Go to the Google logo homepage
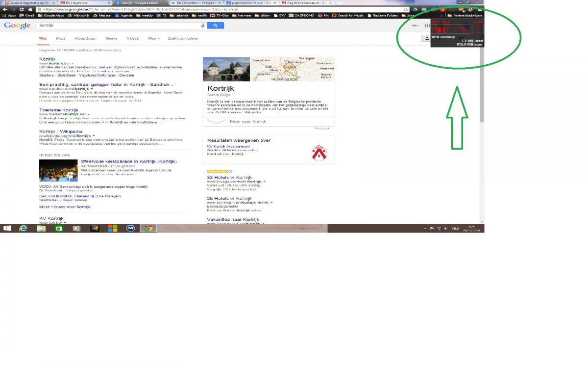Screen dimensions: 588x368 [x=17, y=26]
